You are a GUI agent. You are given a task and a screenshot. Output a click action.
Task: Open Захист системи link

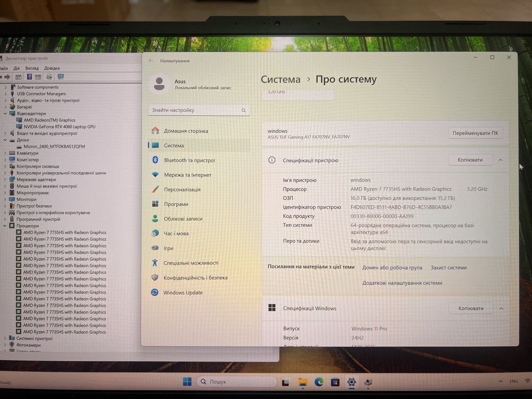448,268
